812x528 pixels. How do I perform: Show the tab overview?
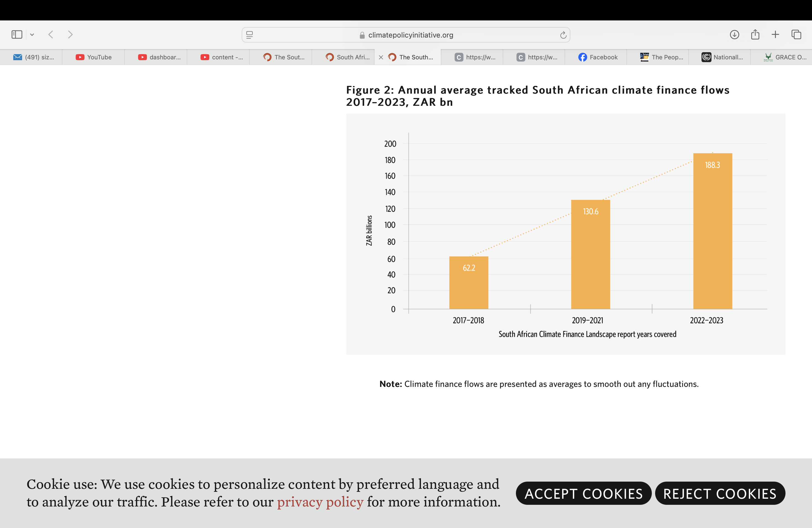coord(796,35)
